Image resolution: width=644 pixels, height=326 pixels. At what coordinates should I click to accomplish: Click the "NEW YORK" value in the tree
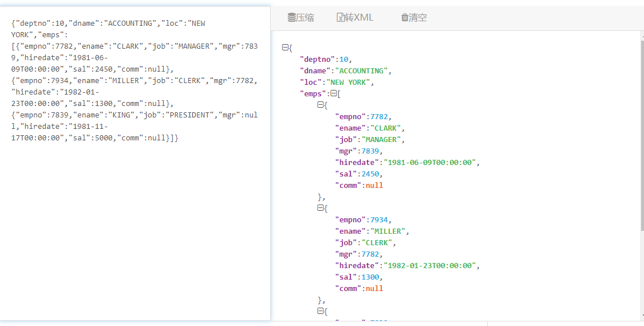351,83
